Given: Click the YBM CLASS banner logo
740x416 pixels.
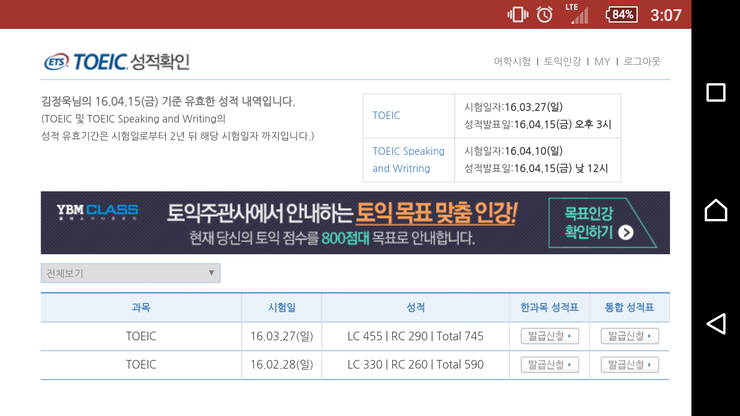Looking at the screenshot, I should tap(97, 212).
